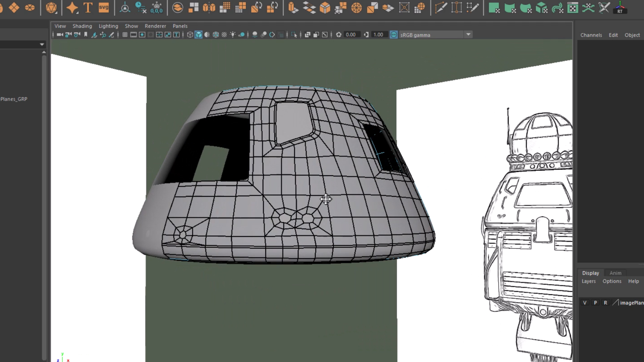Viewport: 644px width, 362px height.
Task: Select the Polygon Sphere creation tool
Action: 1,7
